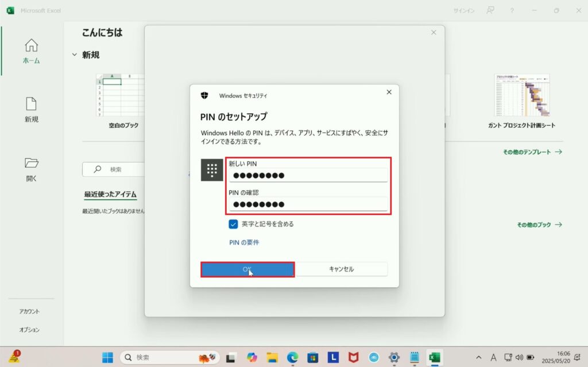Uncheck 英字と記号を含める checkbox
The height and width of the screenshot is (367, 588).
tap(233, 224)
